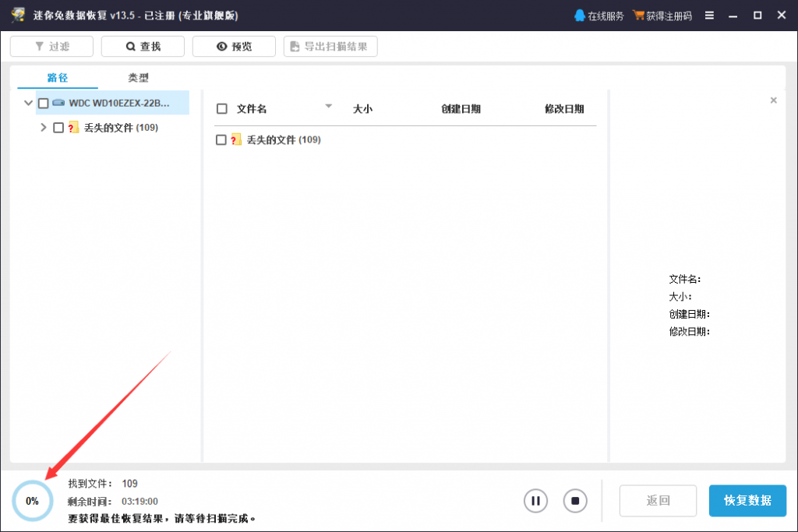Click the 恢复数据 recover button

tap(747, 501)
